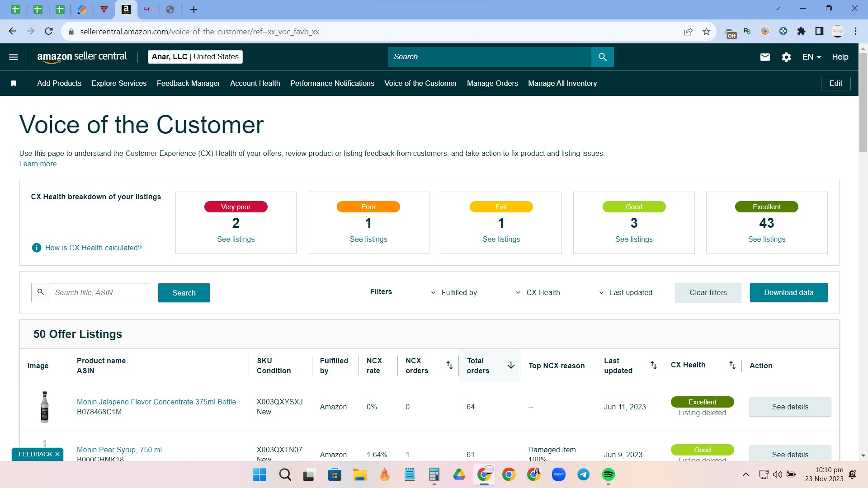Click the bookmark flag icon in favorites bar

tap(14, 84)
